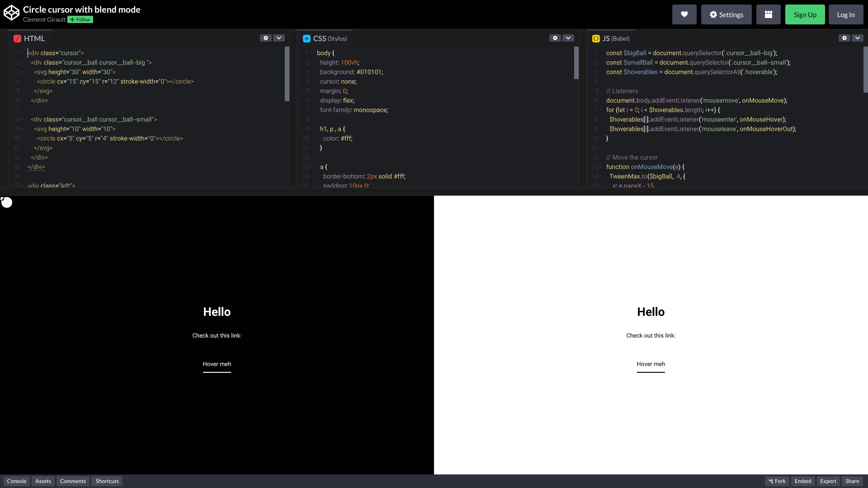868x488 pixels.
Task: Click the CodePen logo icon
Action: coord(11,13)
